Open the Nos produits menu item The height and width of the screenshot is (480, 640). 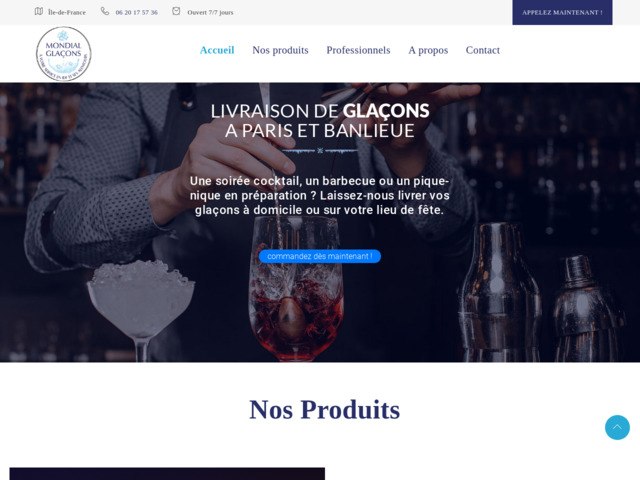coord(280,50)
